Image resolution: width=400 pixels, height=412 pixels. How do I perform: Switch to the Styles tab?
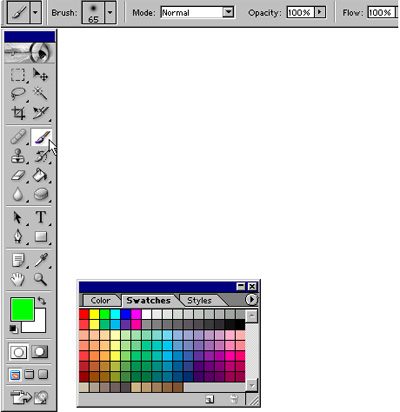click(199, 301)
